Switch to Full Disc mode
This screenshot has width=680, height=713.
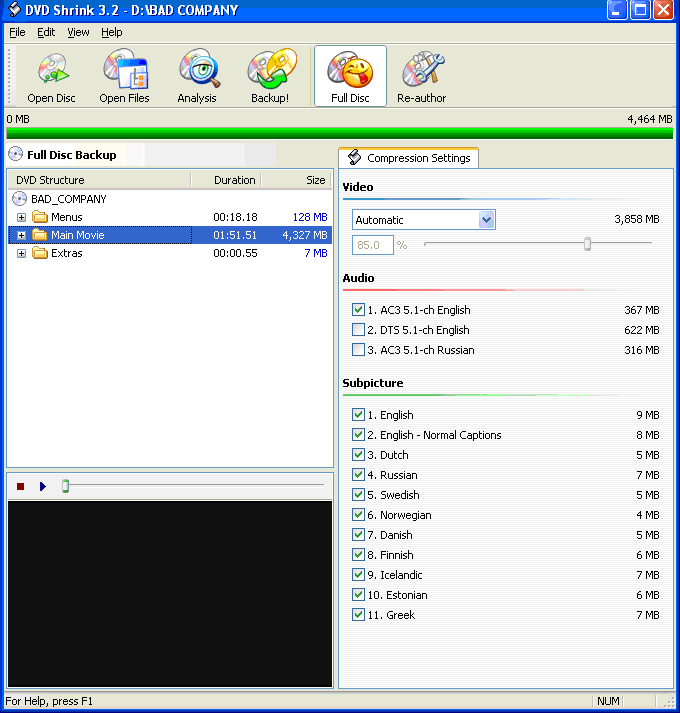[350, 76]
